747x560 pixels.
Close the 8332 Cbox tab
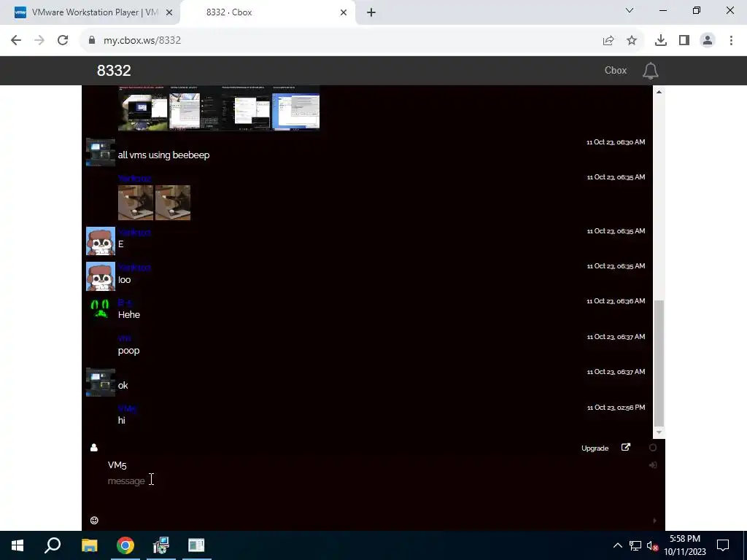coord(344,12)
